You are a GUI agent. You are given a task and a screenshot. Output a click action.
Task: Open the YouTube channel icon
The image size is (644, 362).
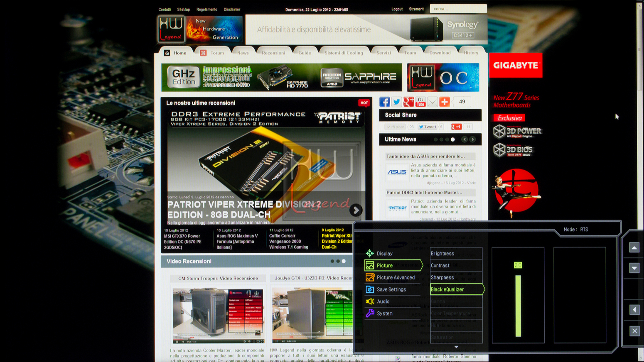point(420,102)
